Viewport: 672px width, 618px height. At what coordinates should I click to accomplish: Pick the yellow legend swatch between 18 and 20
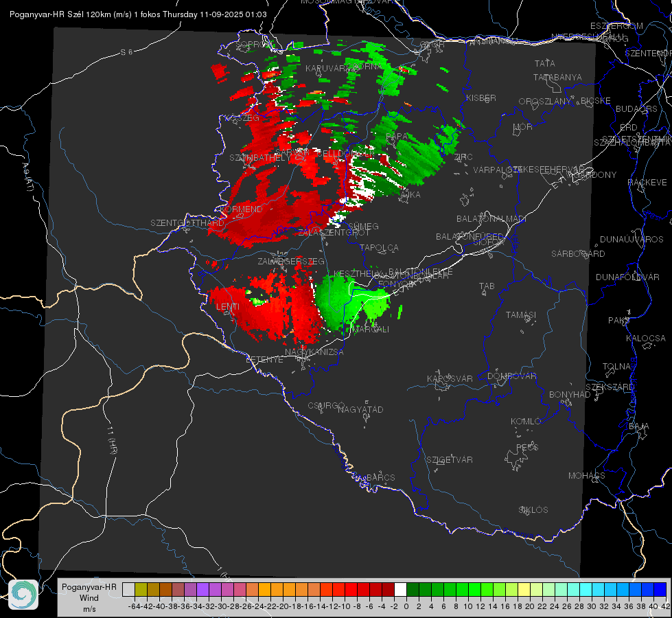pyautogui.click(x=524, y=589)
